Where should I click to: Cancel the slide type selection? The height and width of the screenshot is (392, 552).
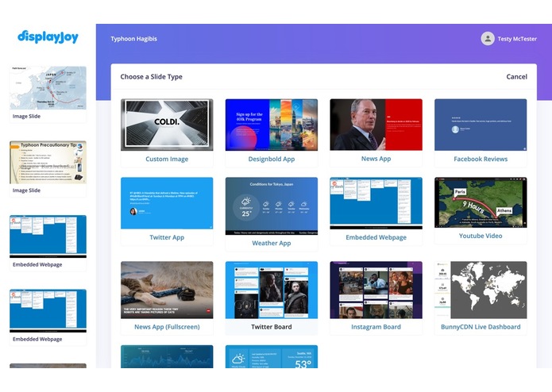(516, 77)
